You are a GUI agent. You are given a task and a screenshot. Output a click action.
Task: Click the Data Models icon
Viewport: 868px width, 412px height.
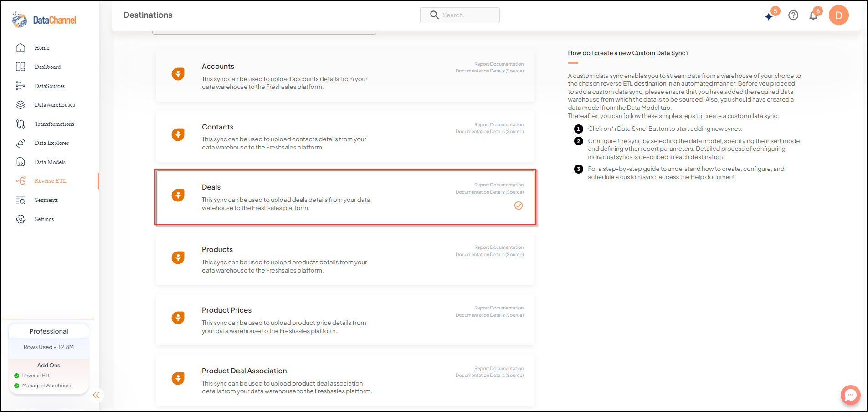point(21,162)
